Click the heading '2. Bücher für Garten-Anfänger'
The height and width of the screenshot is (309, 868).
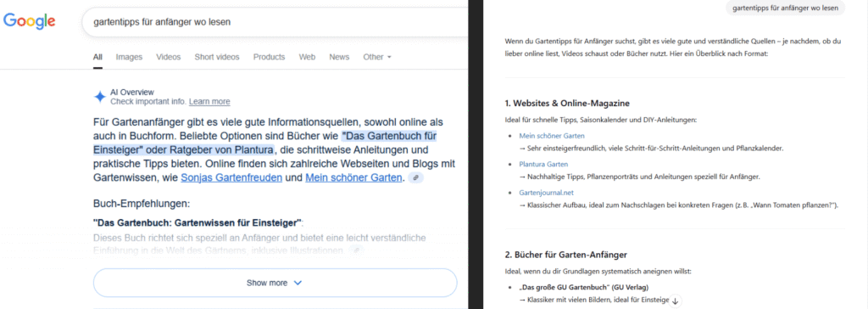(x=565, y=256)
